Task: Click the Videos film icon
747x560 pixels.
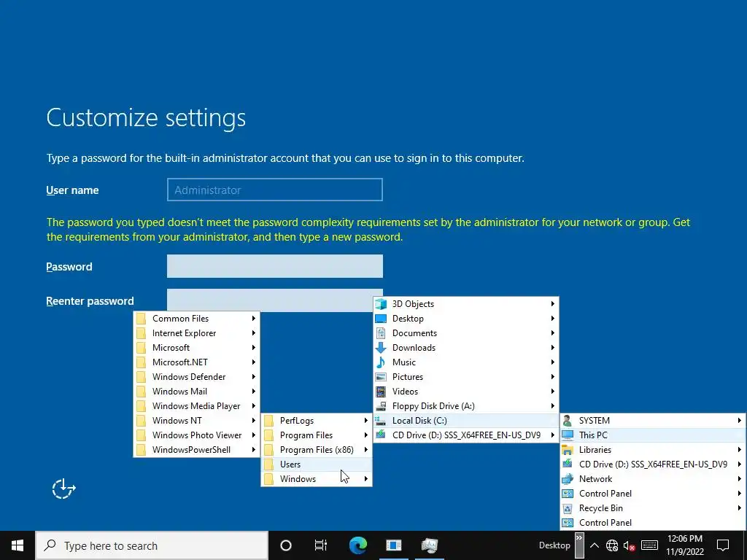Action: [x=381, y=392]
